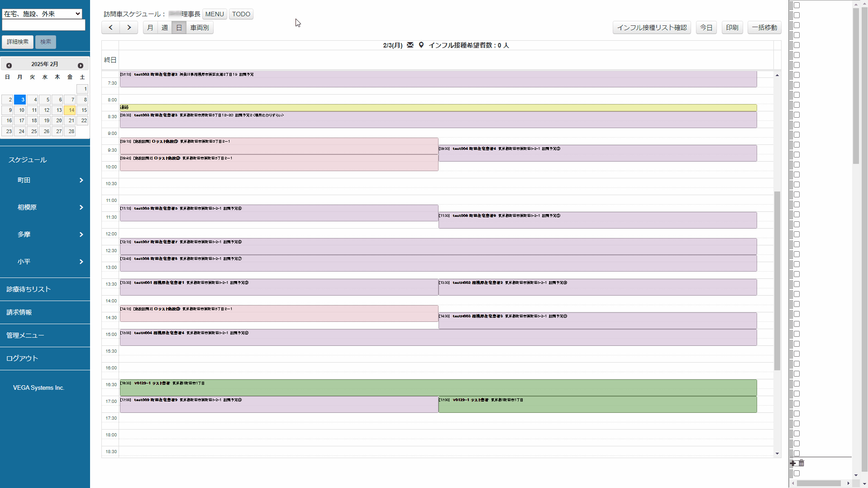Open the green 17:00 V0129-1 テスト患者 appointment
Viewport: 868px width, 488px height.
click(x=597, y=404)
